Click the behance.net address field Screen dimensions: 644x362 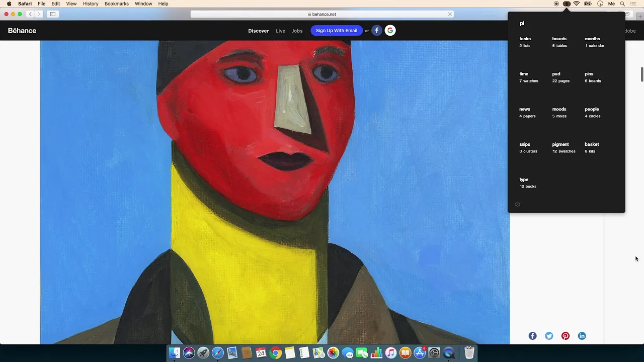click(x=322, y=14)
